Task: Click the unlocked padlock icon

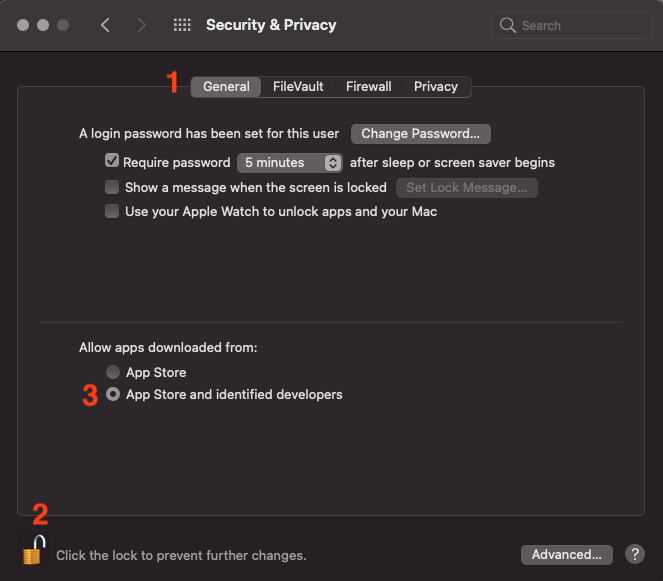Action: (x=34, y=550)
